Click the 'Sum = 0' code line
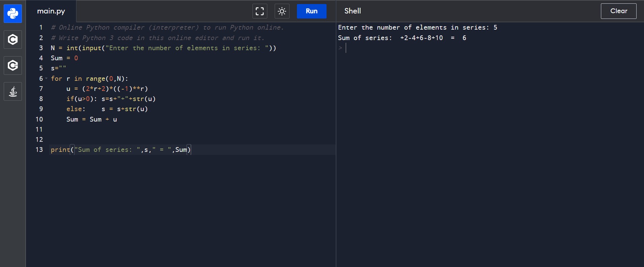This screenshot has width=644, height=267. pos(64,58)
